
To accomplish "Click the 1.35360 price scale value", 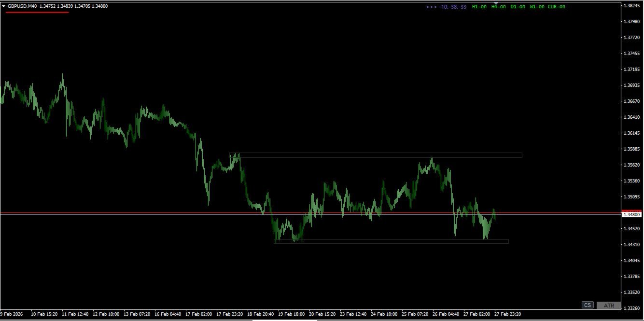I will pyautogui.click(x=631, y=181).
